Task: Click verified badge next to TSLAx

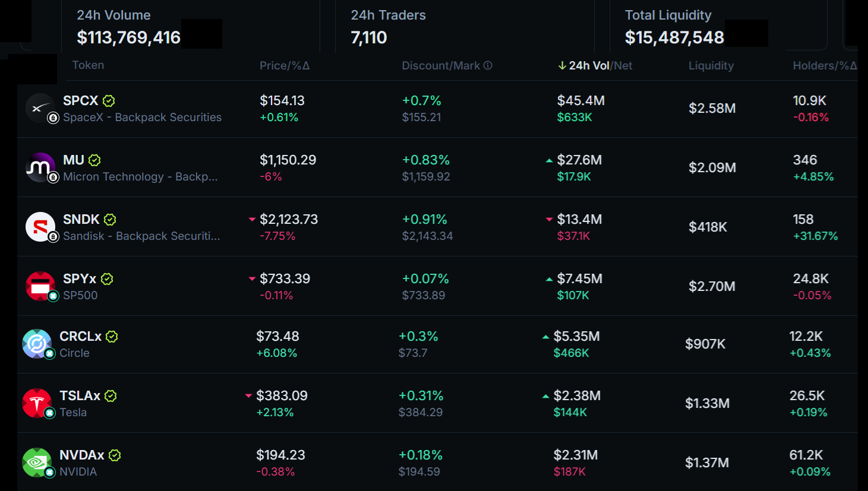Action: pyautogui.click(x=111, y=396)
